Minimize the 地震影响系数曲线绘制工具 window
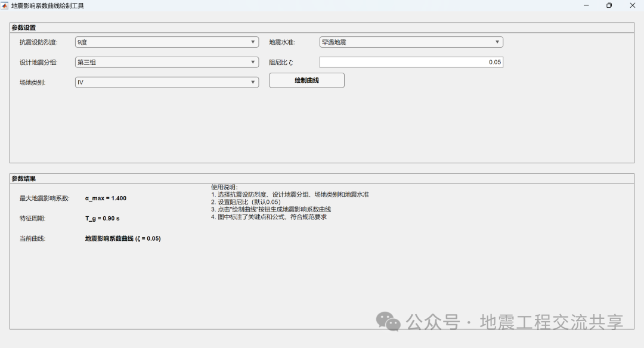This screenshot has width=644, height=348. coord(586,5)
